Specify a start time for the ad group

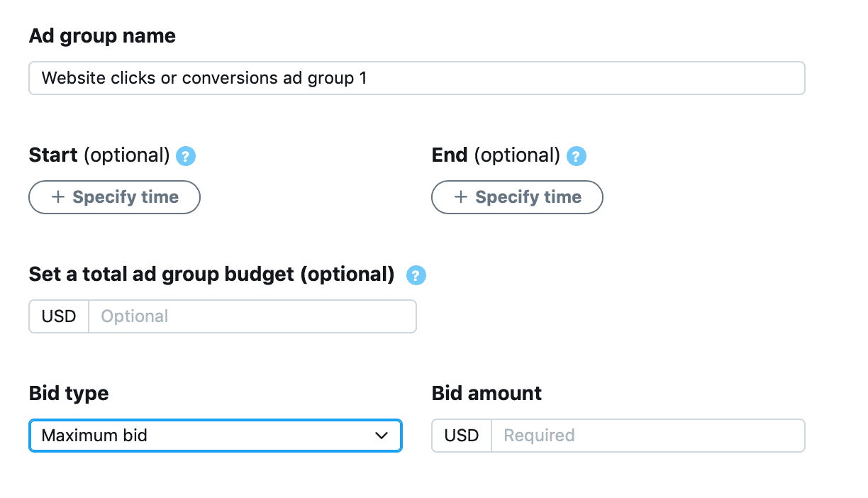coord(114,197)
